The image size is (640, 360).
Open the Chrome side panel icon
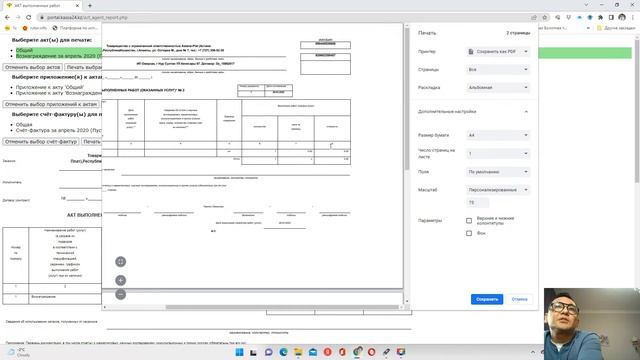[x=611, y=18]
